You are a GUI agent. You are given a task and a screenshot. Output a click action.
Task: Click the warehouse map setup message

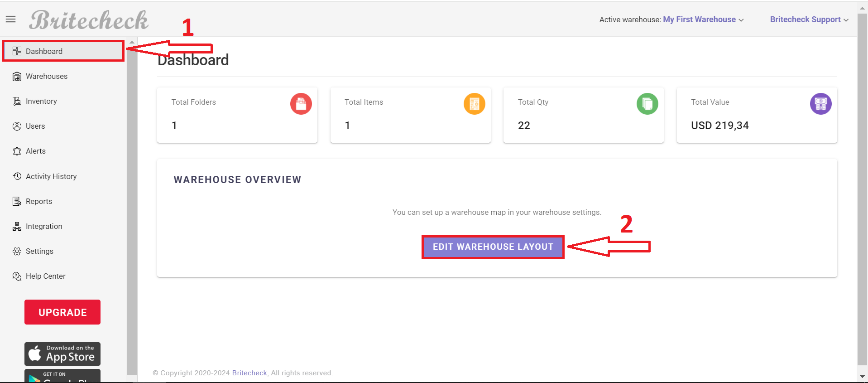[497, 212]
